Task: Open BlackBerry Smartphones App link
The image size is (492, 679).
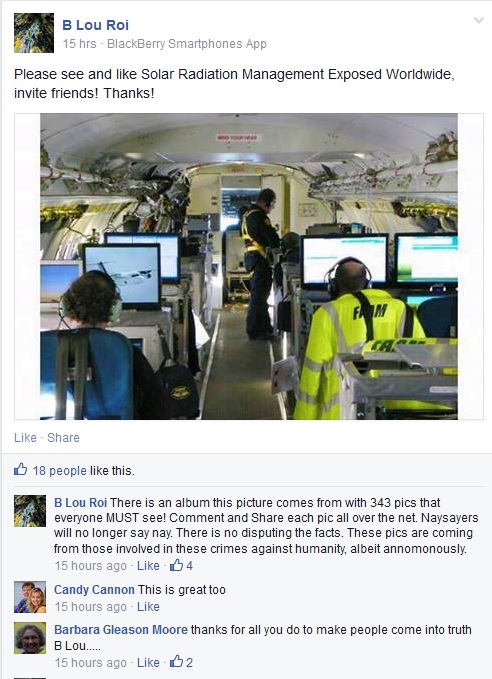Action: (x=187, y=44)
